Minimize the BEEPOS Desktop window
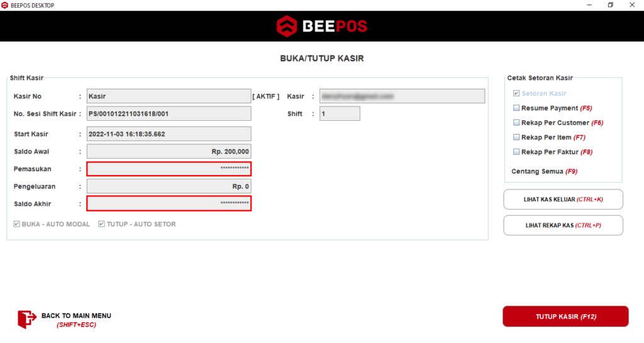This screenshot has width=644, height=343. click(x=589, y=5)
